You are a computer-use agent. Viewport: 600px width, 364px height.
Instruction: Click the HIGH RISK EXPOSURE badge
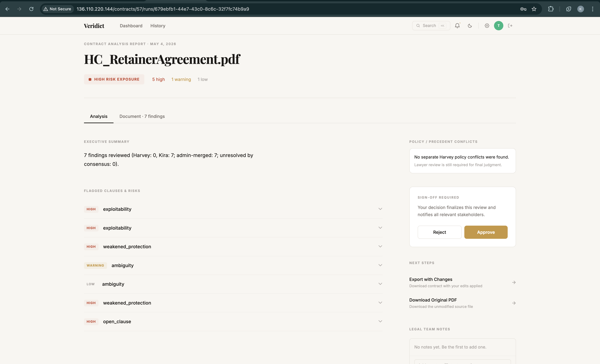[114, 79]
